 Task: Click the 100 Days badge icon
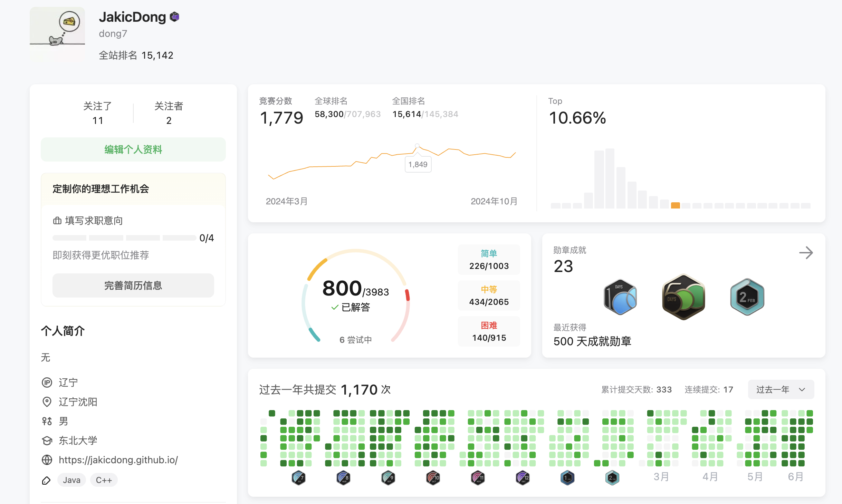tap(620, 297)
